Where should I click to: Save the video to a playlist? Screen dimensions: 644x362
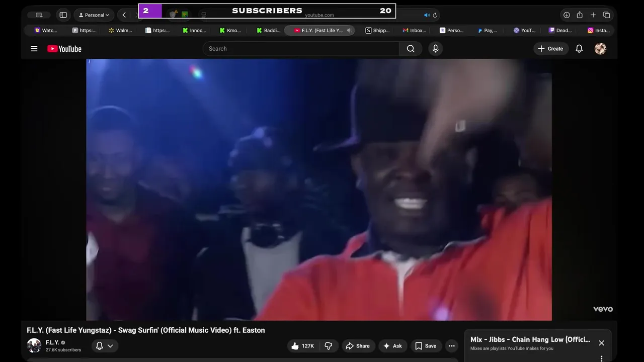(426, 346)
